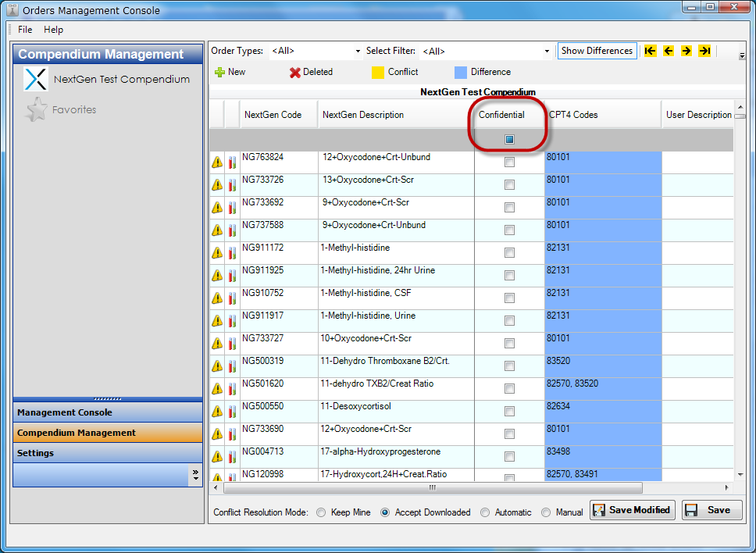Click warning icon for row NG911925

tap(217, 275)
